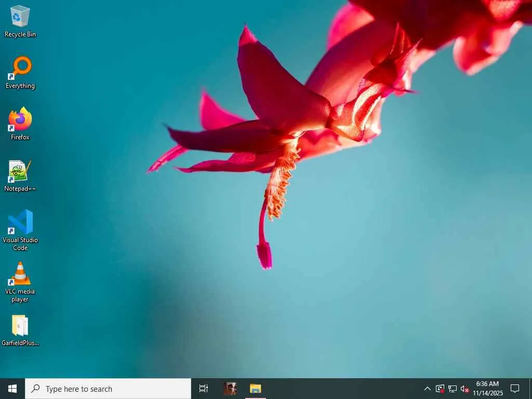The width and height of the screenshot is (532, 399).
Task: Open the clock showing 6:36 AM
Action: [487, 389]
